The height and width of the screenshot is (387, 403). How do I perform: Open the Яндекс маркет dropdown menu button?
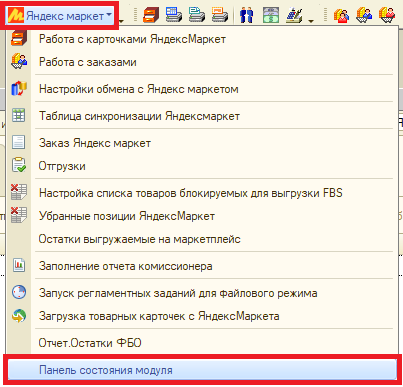(x=60, y=15)
